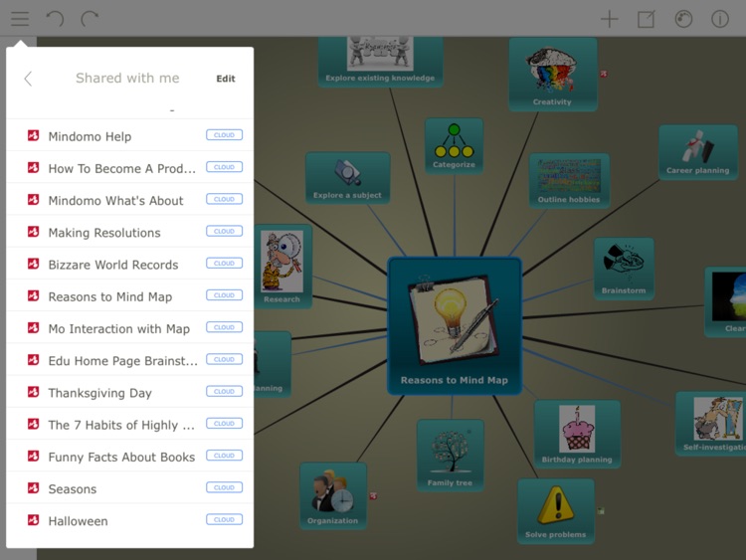Select the Brainstorm topic node
This screenshot has height=560, width=746.
tap(624, 269)
